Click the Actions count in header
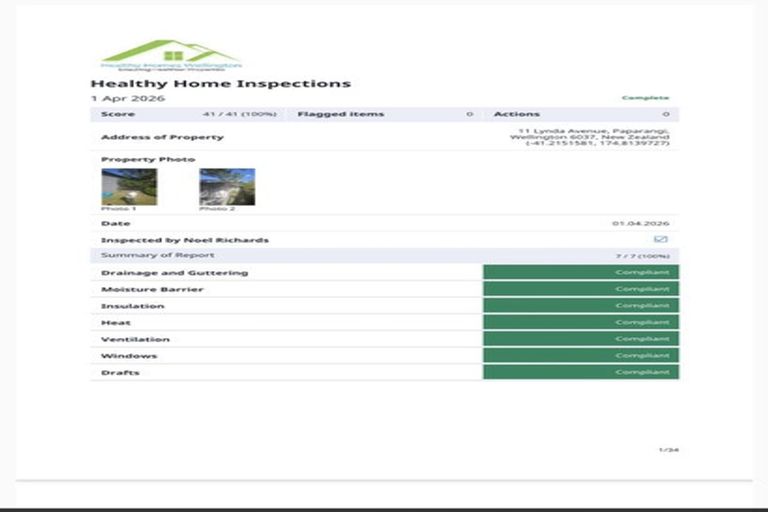This screenshot has width=768, height=512. (666, 114)
